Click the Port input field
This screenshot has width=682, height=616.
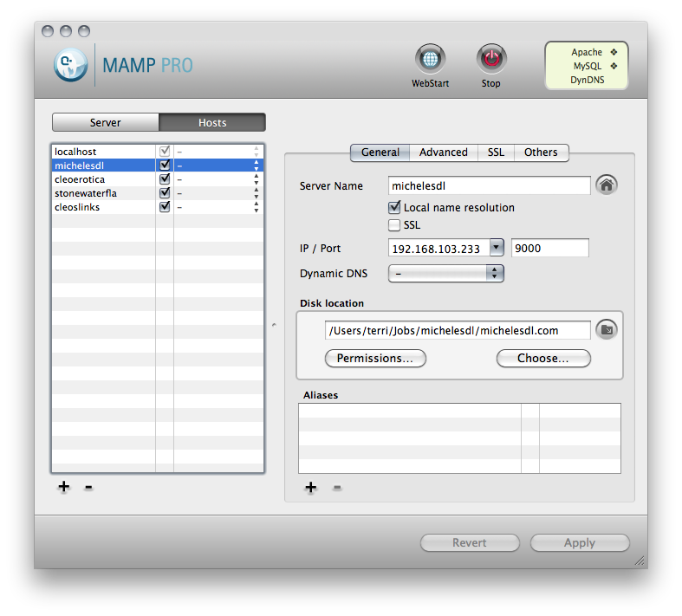[549, 249]
